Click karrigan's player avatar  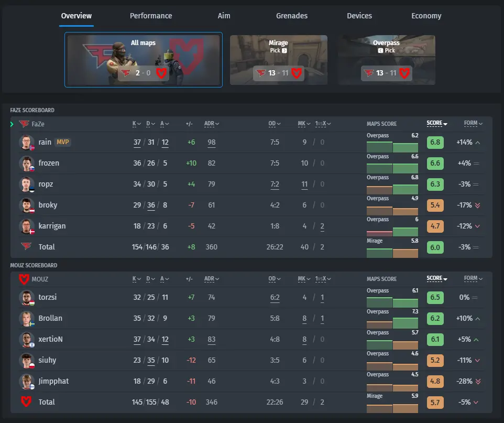[x=26, y=226]
